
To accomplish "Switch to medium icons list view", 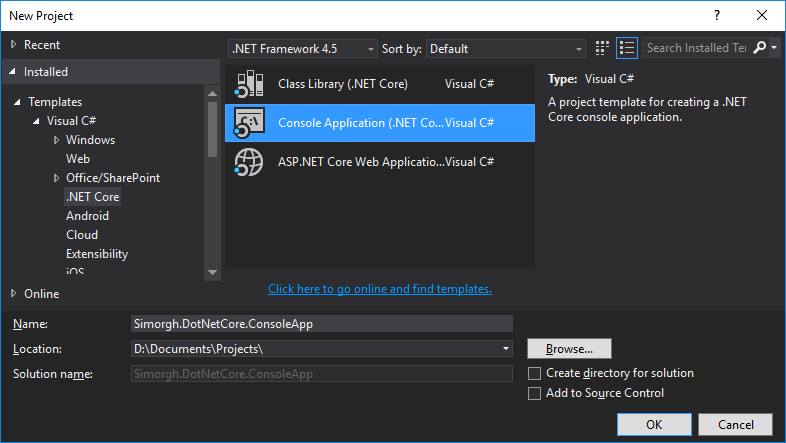I will (x=627, y=48).
